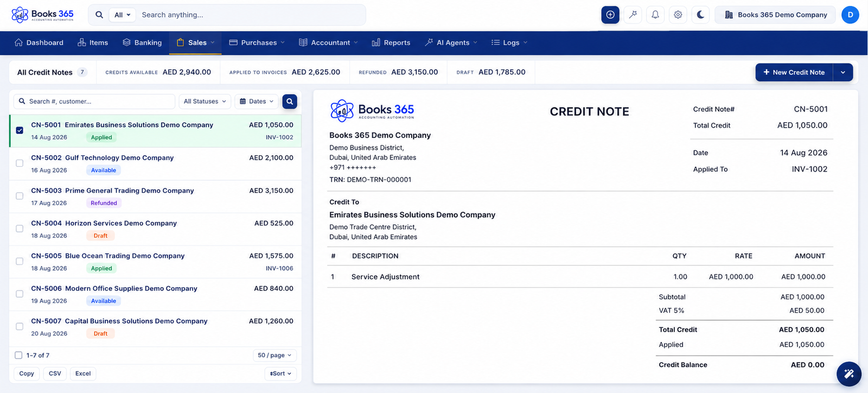Image resolution: width=868 pixels, height=393 pixels.
Task: Check the CN-5007 row checkbox
Action: coord(20,326)
